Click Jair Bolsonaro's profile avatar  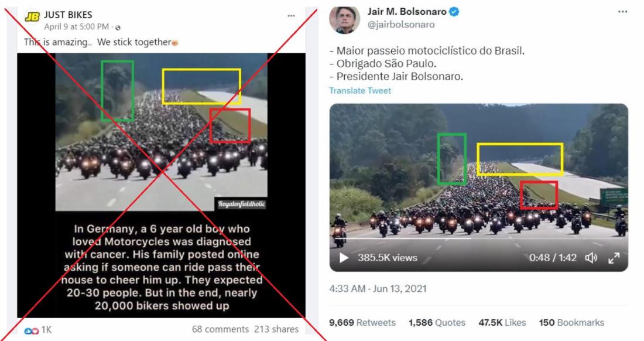coord(345,19)
